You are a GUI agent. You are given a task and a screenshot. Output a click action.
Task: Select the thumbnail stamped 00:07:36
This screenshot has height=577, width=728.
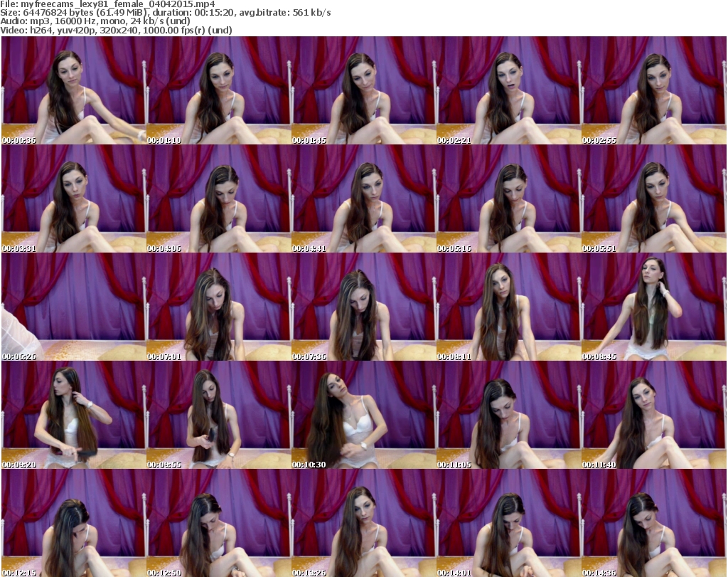point(363,307)
